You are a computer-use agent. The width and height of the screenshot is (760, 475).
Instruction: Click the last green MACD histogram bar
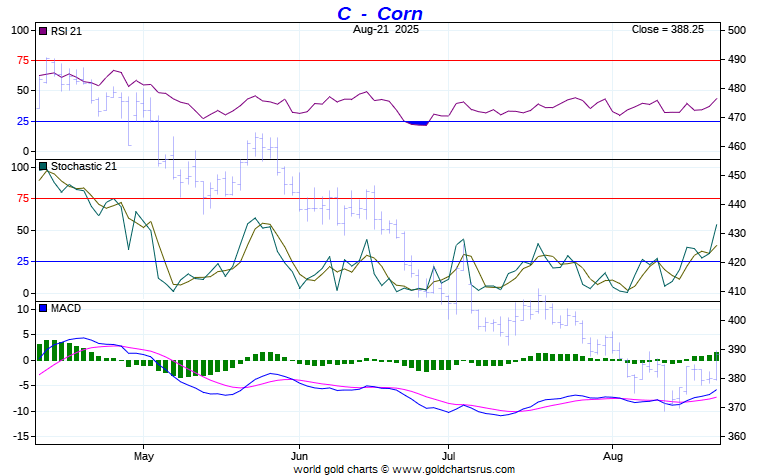[x=716, y=356]
